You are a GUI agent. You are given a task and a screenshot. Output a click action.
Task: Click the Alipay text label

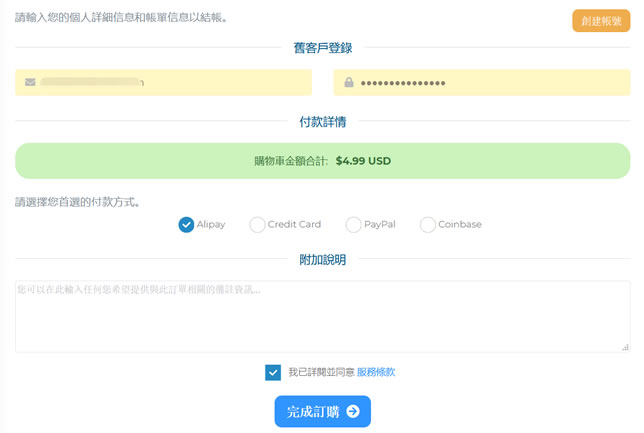tap(211, 225)
